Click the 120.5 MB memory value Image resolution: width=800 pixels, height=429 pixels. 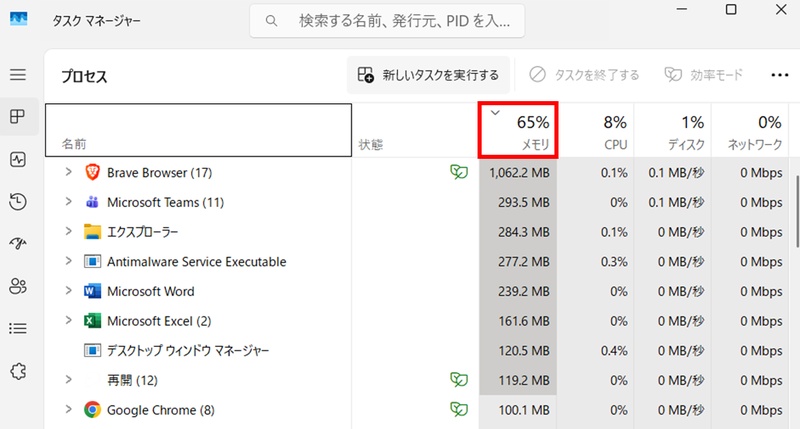coord(524,350)
